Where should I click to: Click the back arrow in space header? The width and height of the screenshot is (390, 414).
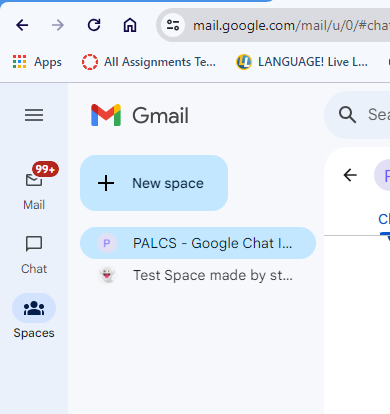click(350, 175)
